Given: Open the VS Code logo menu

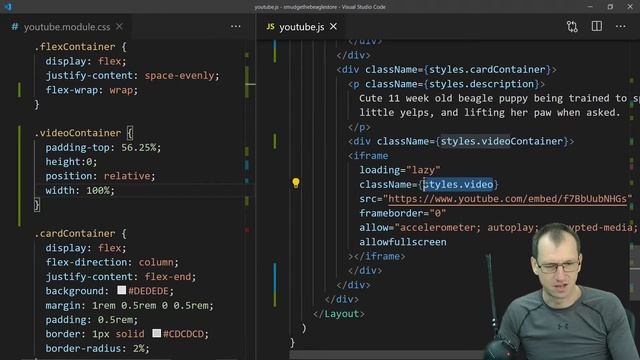Looking at the screenshot, I should (8, 7).
